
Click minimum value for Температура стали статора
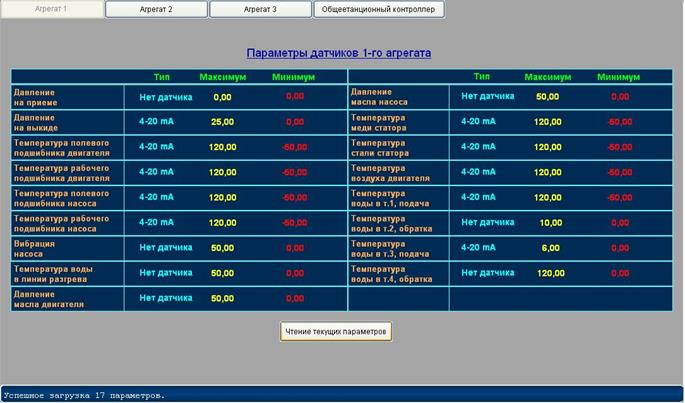pos(620,147)
